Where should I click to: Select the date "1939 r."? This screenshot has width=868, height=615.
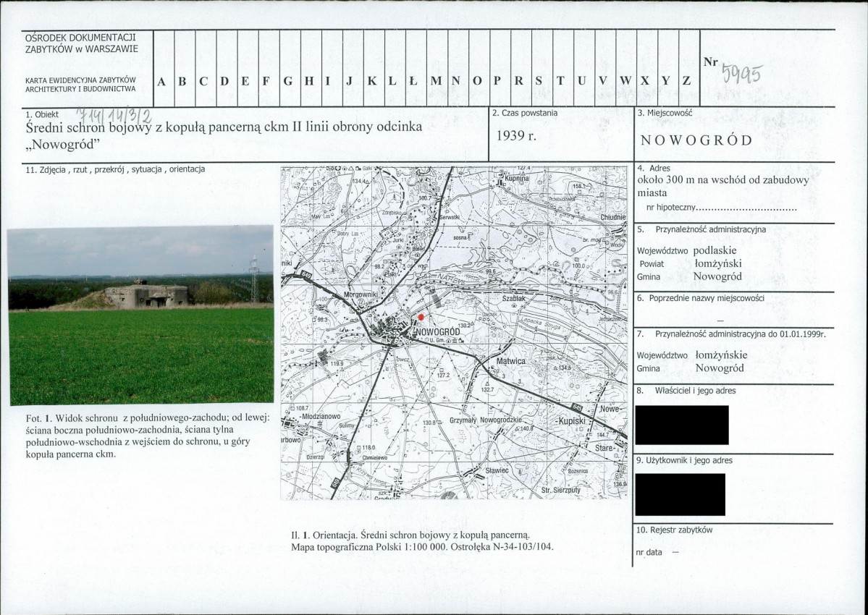516,135
